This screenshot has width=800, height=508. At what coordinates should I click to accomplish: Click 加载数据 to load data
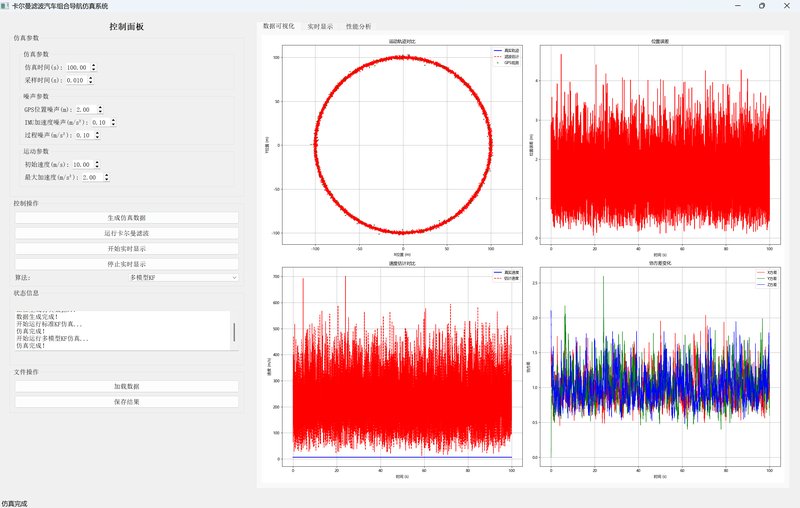click(x=126, y=386)
